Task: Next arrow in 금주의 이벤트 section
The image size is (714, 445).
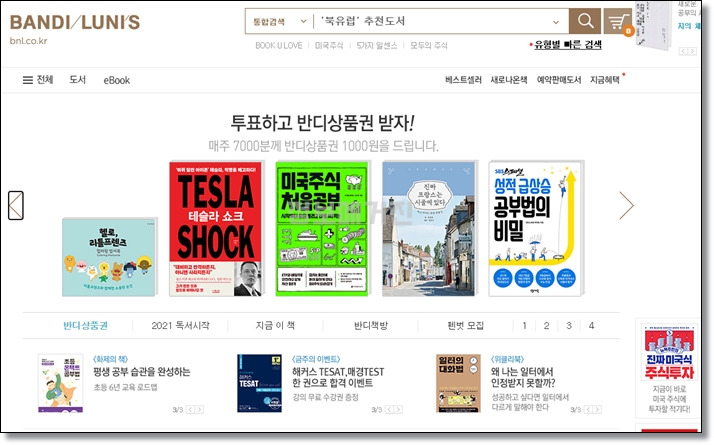Action: pos(398,409)
